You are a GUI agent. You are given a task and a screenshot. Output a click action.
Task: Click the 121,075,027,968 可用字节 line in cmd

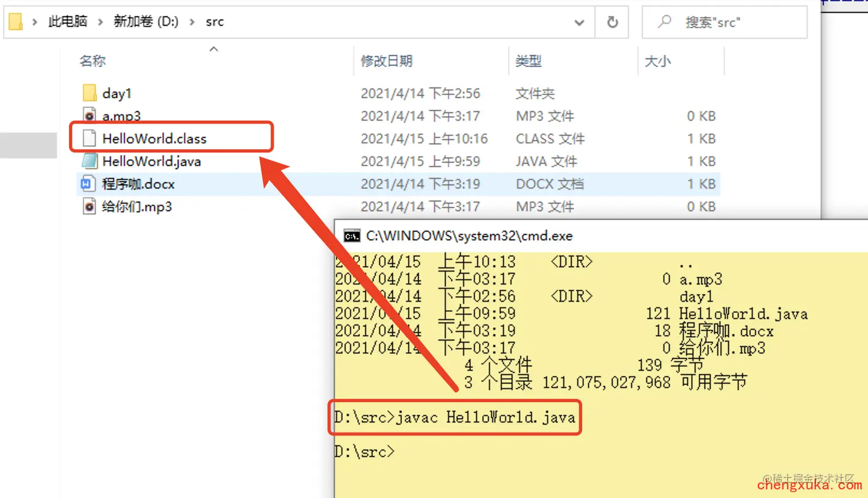645,382
